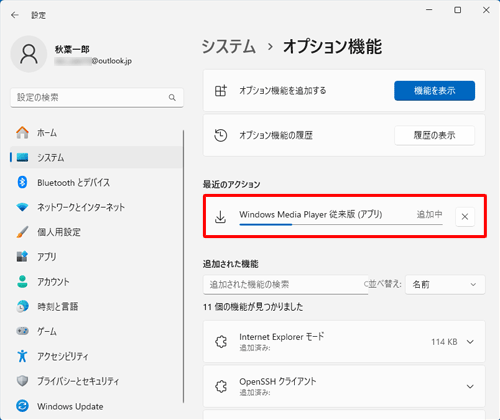The image size is (500, 420).
Task: Click the 設定の検索 search field
Action: click(x=97, y=97)
